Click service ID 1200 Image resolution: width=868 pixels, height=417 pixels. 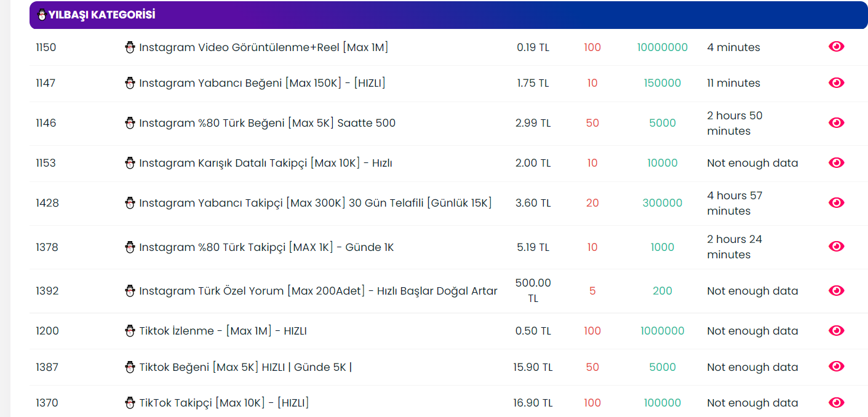pos(47,331)
